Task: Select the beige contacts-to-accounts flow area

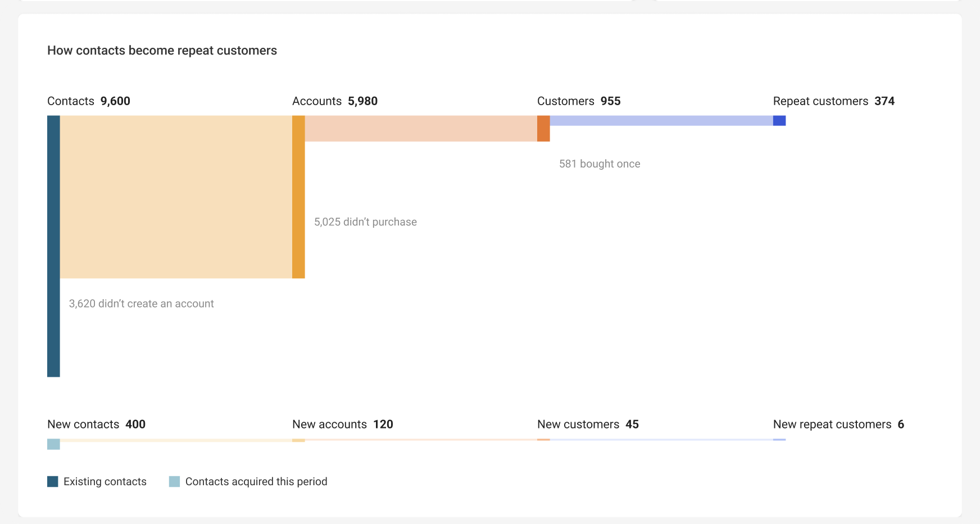Action: click(176, 197)
